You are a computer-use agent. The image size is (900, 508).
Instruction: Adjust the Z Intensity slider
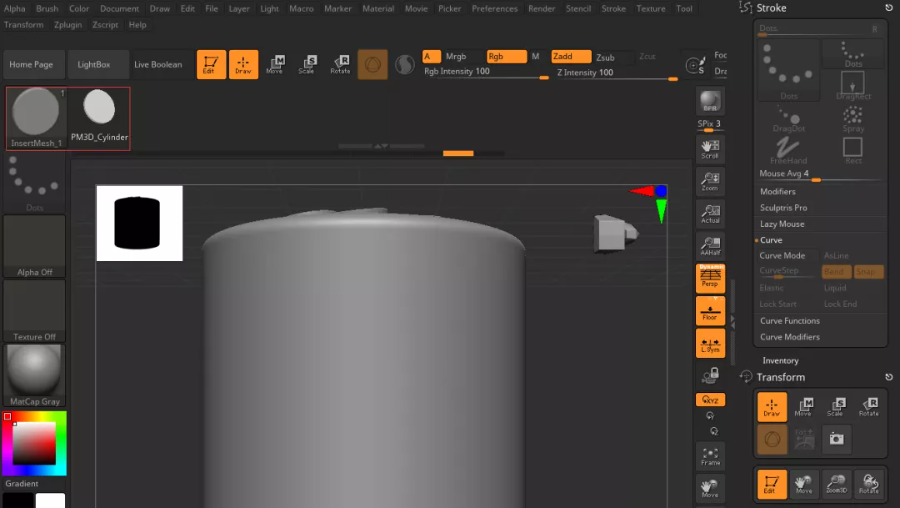[x=616, y=73]
